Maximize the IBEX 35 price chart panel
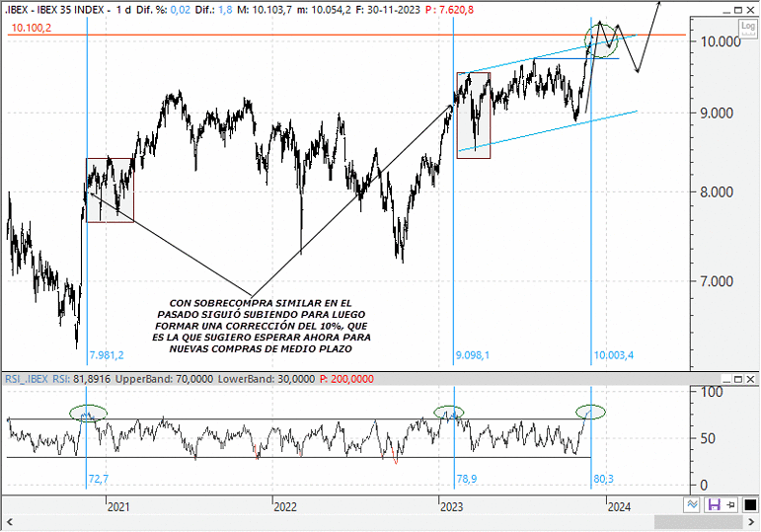761x532 pixels. tap(738, 10)
